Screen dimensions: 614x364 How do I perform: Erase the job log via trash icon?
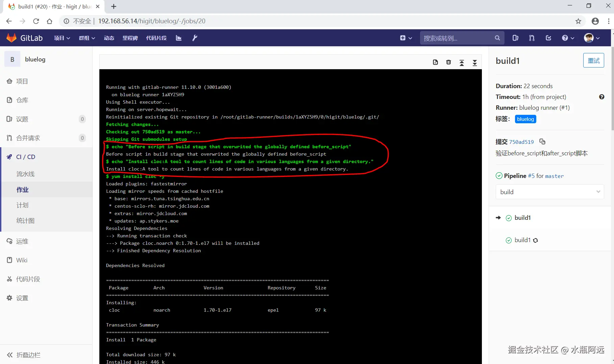tap(448, 62)
